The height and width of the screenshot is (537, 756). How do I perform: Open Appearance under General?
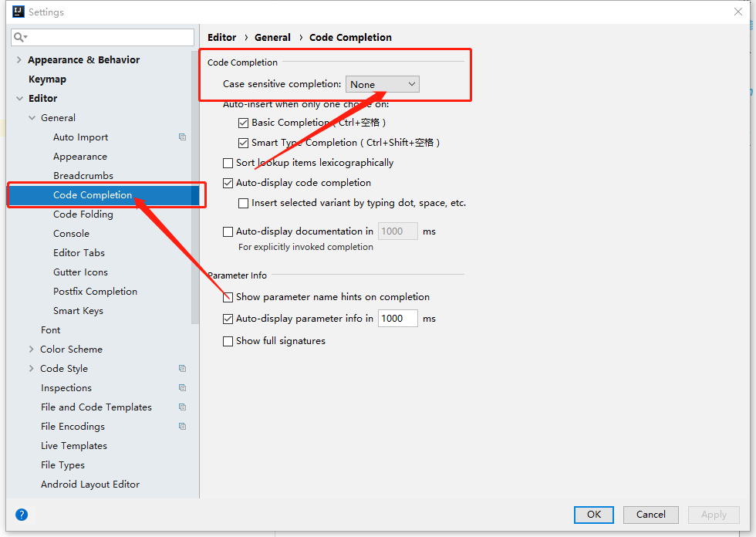(80, 157)
